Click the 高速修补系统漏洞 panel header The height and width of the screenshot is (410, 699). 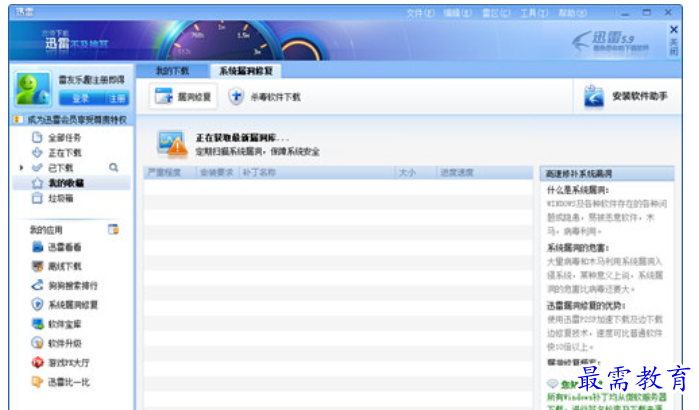607,174
